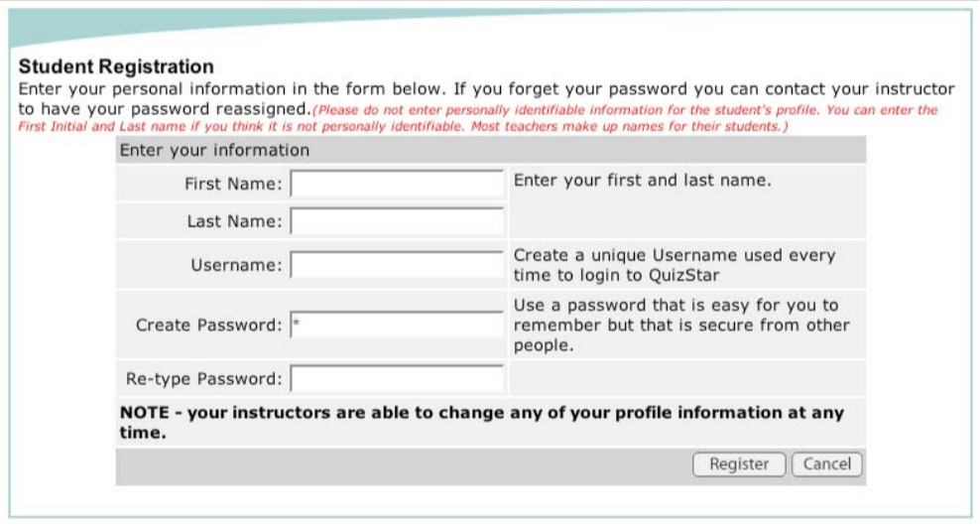980x526 pixels.
Task: Click the "Enter your personal information" instruction text
Action: tap(486, 89)
